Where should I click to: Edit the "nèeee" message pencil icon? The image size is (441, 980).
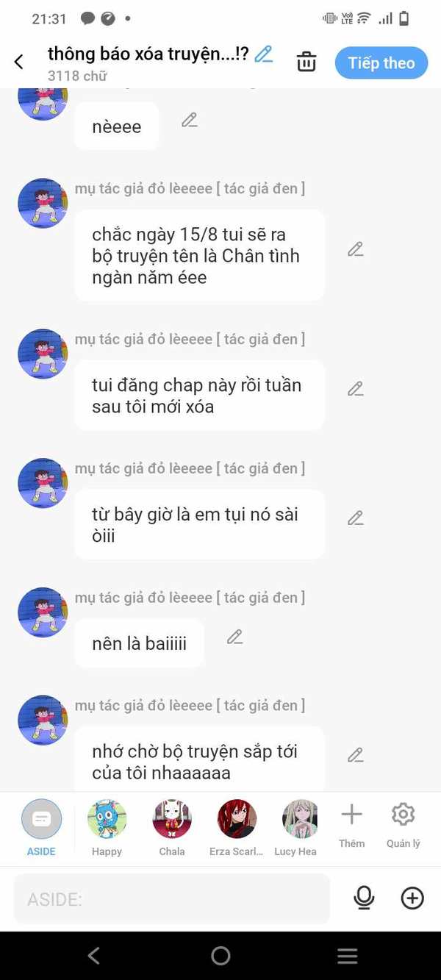coord(190,120)
